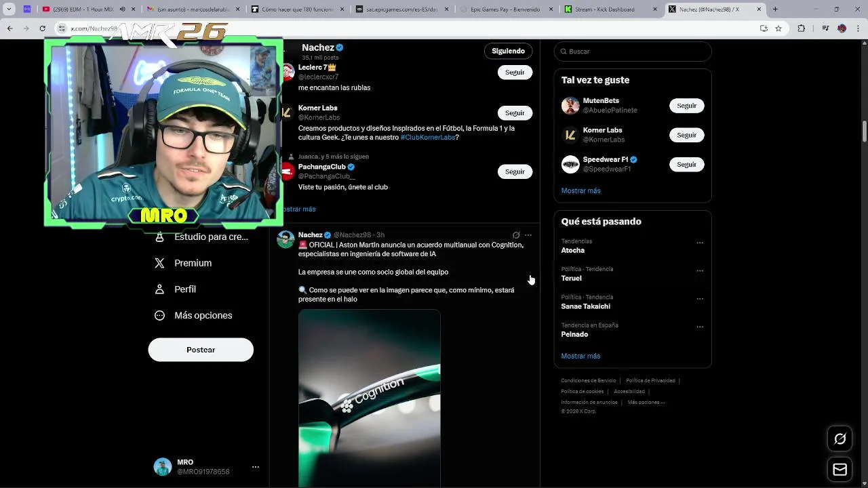Follow Korner Labs in Tal vez te guste
Image resolution: width=868 pixels, height=488 pixels.
(686, 135)
